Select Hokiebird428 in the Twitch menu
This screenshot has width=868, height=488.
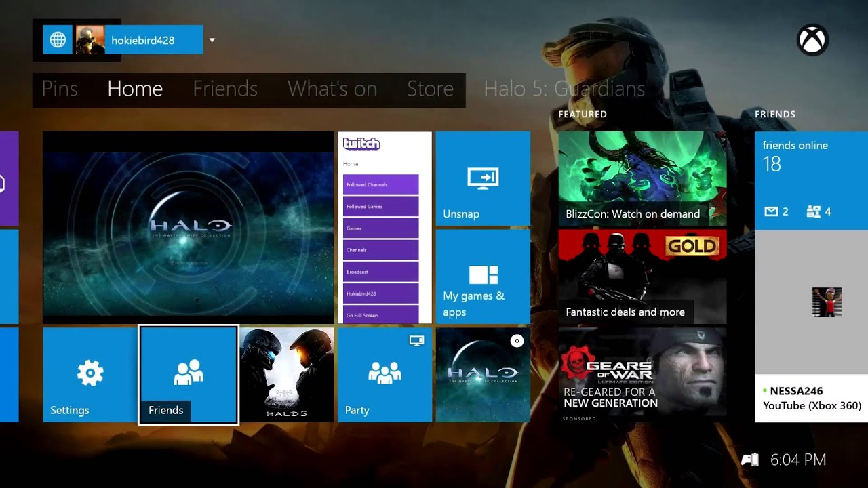(x=380, y=293)
